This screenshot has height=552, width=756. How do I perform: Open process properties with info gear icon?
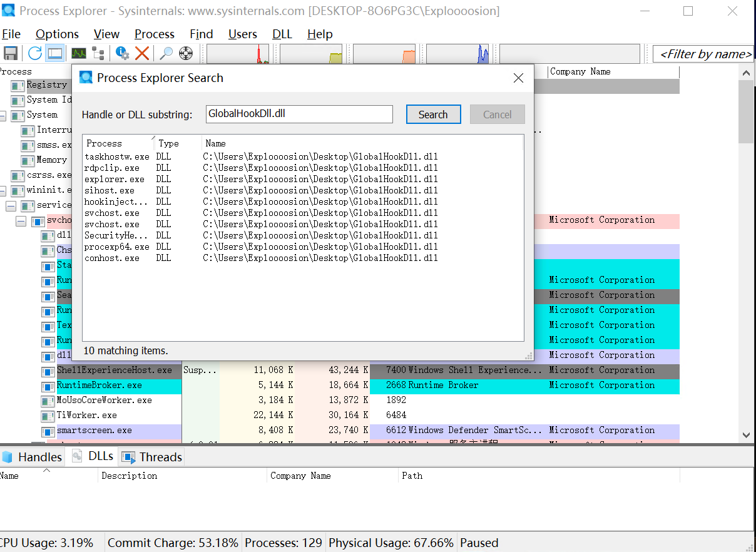[x=122, y=53]
